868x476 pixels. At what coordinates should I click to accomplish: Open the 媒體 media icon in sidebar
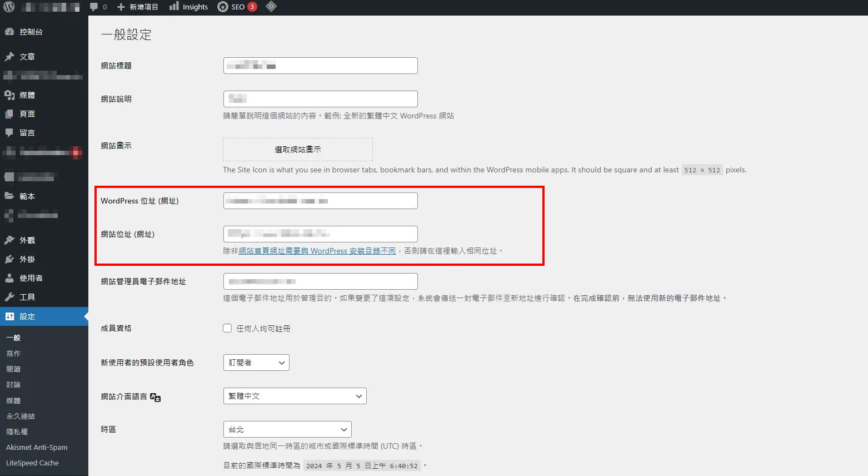(x=9, y=95)
